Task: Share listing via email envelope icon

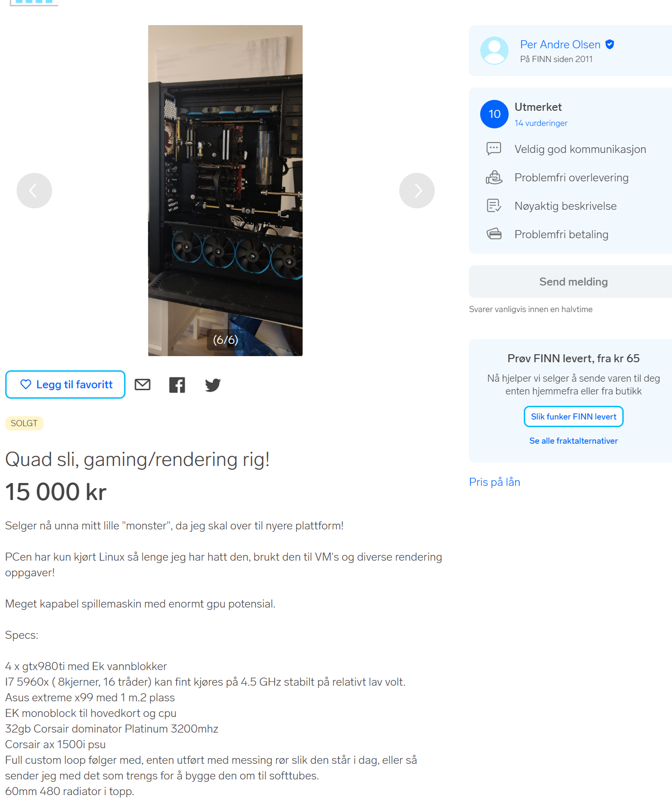Action: 143,385
